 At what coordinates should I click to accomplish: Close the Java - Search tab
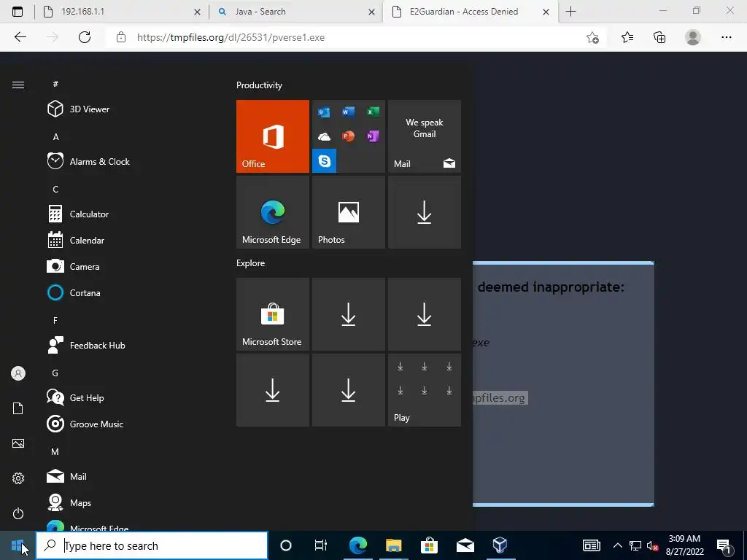(x=371, y=12)
